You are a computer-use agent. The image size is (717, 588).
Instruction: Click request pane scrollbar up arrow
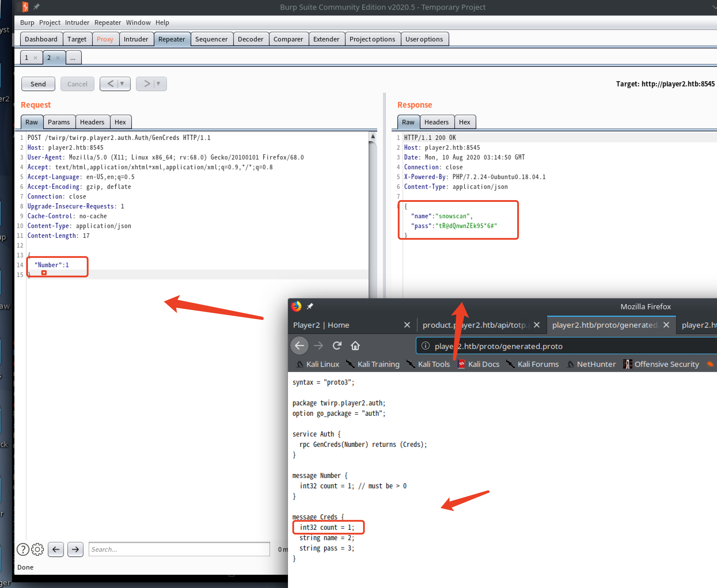click(x=373, y=136)
